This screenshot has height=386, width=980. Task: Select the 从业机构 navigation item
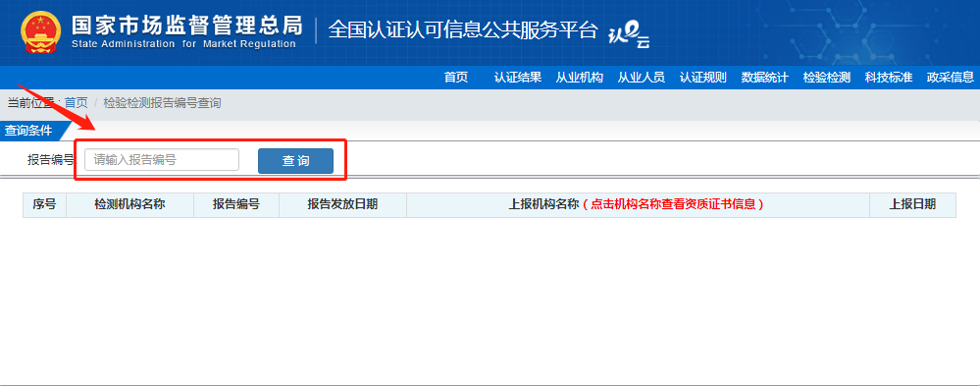[580, 78]
